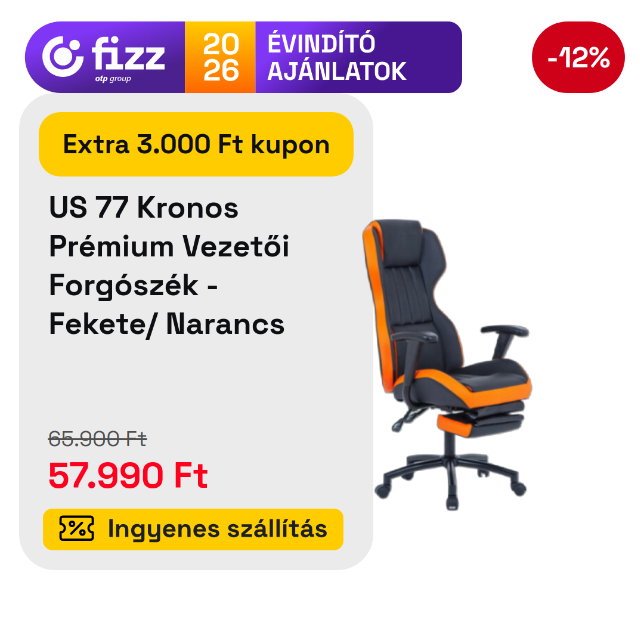Click the otp group label
Image resolution: width=644 pixels, height=644 pixels.
[x=113, y=79]
